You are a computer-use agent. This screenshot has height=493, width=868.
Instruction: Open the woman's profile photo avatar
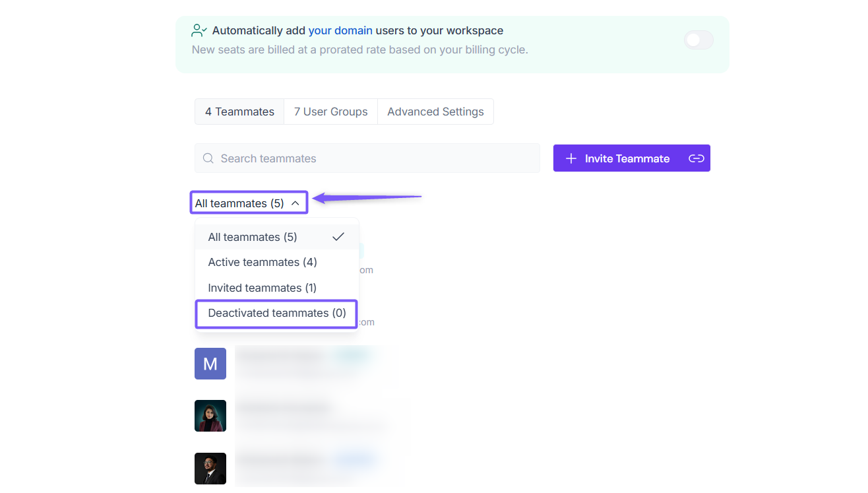click(210, 416)
